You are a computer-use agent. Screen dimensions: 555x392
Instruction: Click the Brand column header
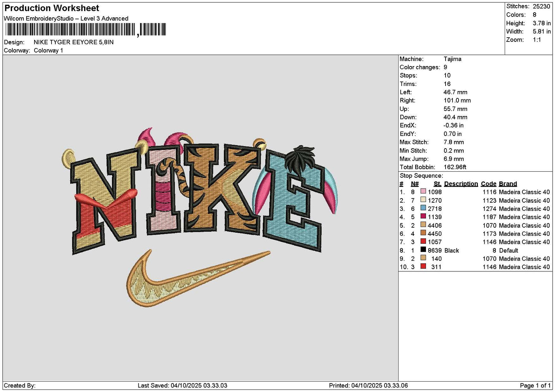click(x=508, y=184)
